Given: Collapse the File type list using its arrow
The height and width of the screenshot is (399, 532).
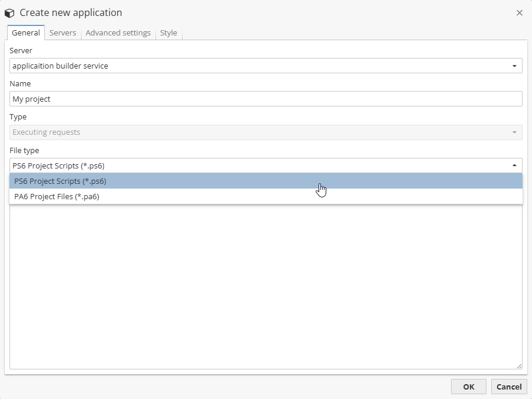Looking at the screenshot, I should pyautogui.click(x=514, y=166).
